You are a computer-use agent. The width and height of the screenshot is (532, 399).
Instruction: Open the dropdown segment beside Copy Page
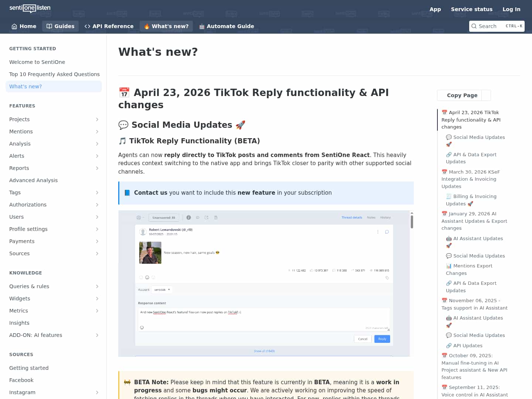coord(487,95)
